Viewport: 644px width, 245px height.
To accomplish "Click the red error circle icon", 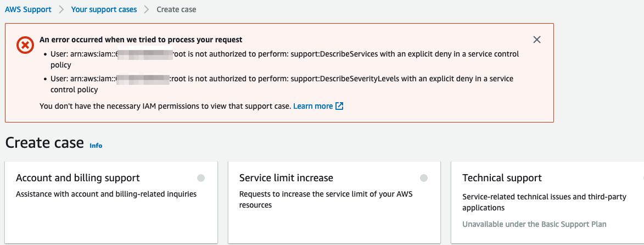I will pyautogui.click(x=25, y=45).
